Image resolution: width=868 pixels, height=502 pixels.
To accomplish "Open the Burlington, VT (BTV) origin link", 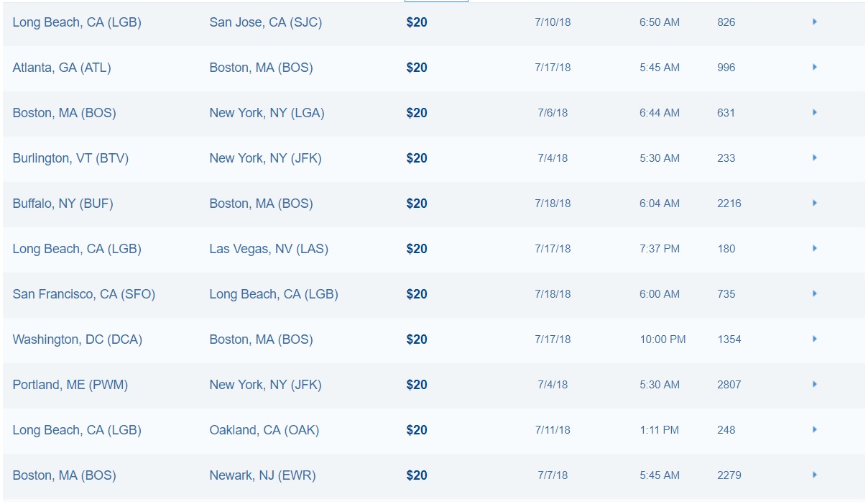I will [70, 158].
